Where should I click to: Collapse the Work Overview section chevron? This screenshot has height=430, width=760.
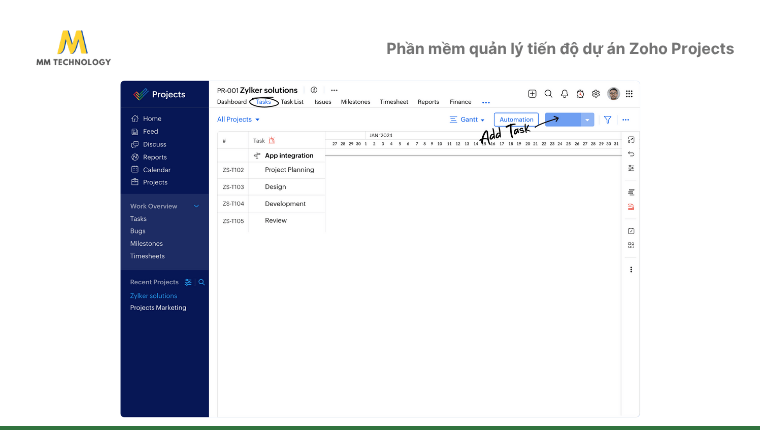pos(196,206)
